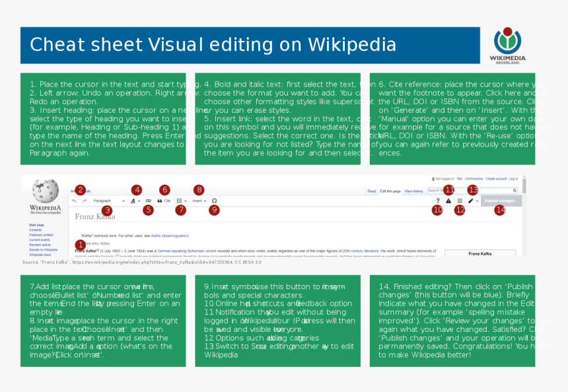Open the Main page sidebar link

pos(36,225)
